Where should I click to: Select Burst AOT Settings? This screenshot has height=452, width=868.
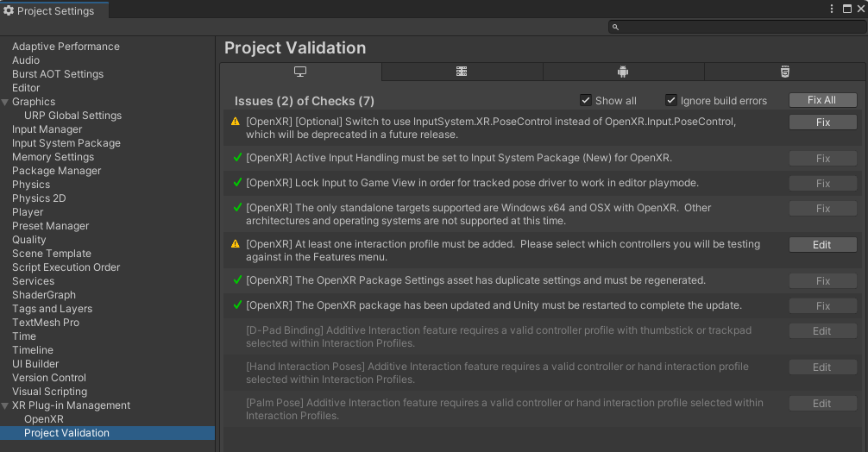(58, 74)
